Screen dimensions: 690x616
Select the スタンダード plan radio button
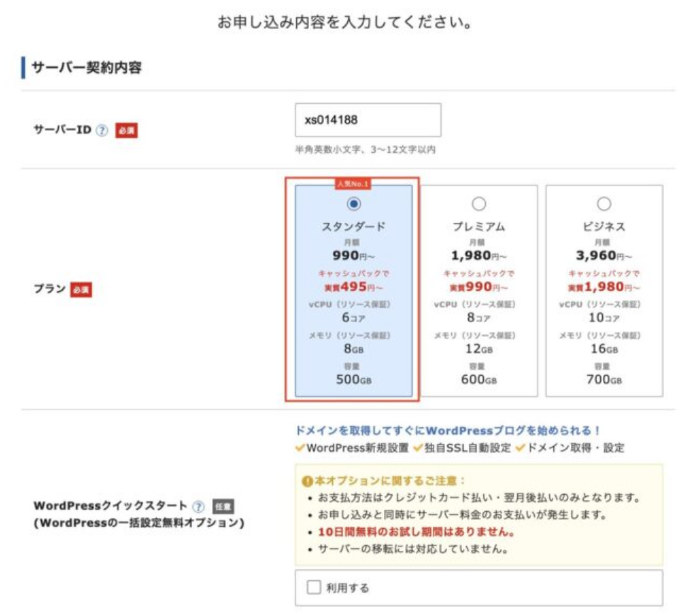[354, 204]
